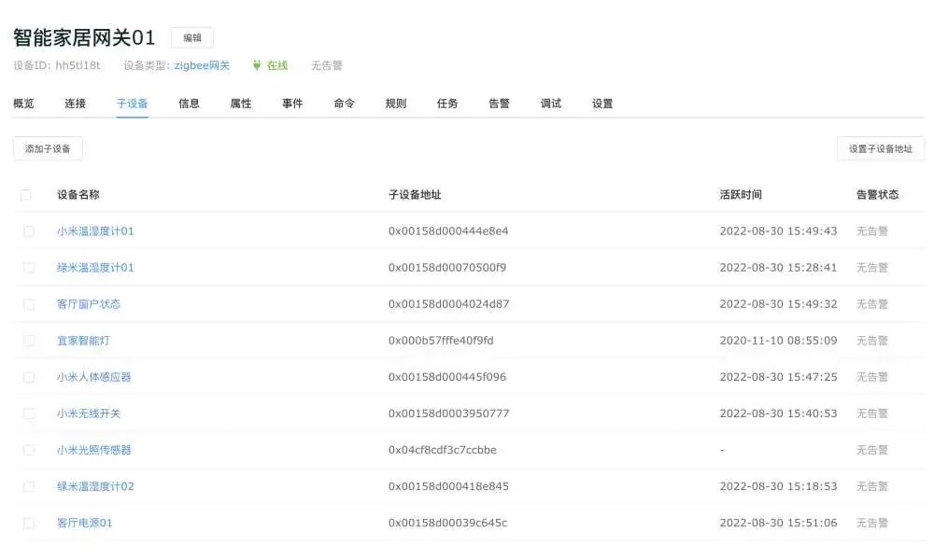Open the 小米人体感应器 device link
The height and width of the screenshot is (560, 934).
point(94,377)
